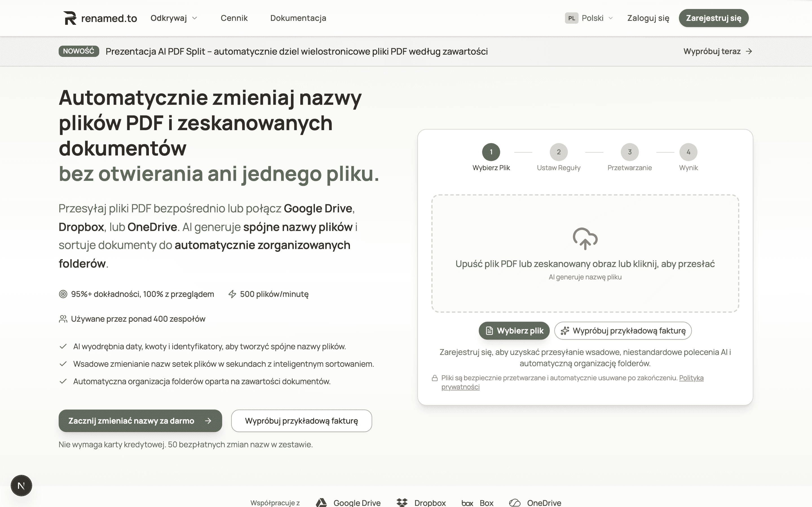Click the Box icon in footer
Viewport: 812px width, 507px height.
pyautogui.click(x=467, y=502)
